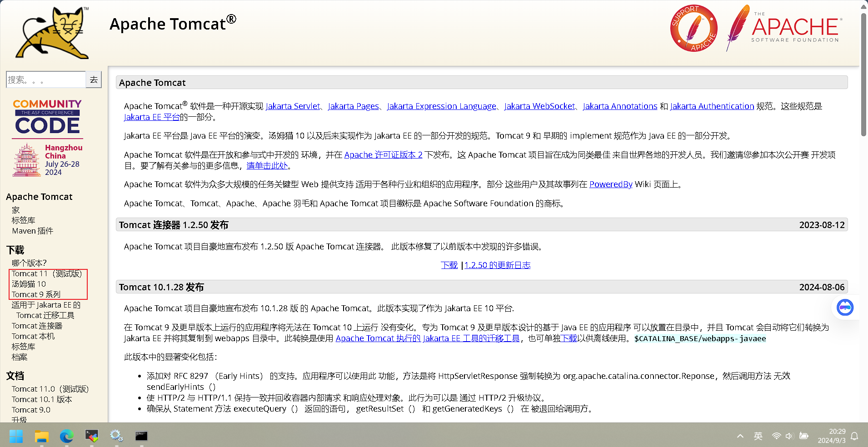Open the 档案 archive link

[20, 357]
